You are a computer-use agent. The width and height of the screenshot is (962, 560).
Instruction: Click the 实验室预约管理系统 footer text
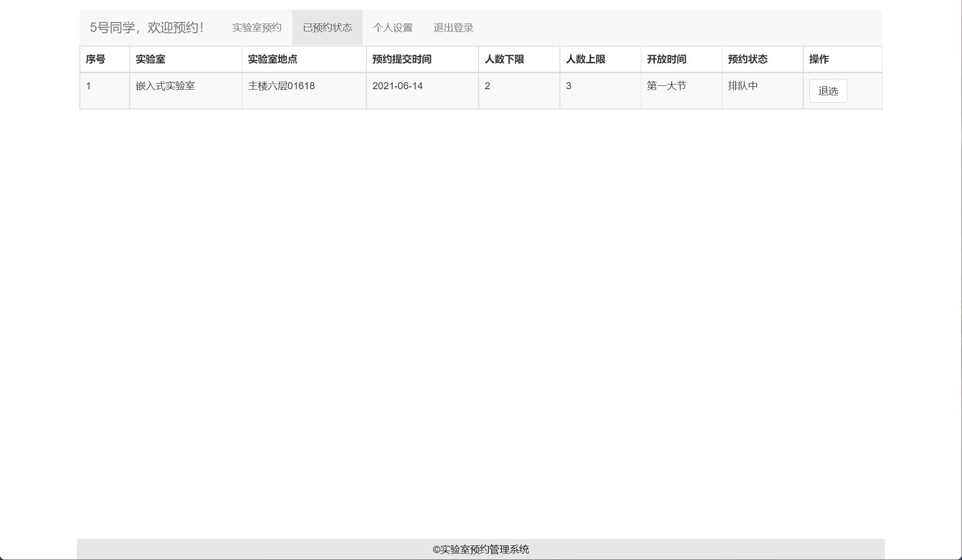pos(481,549)
